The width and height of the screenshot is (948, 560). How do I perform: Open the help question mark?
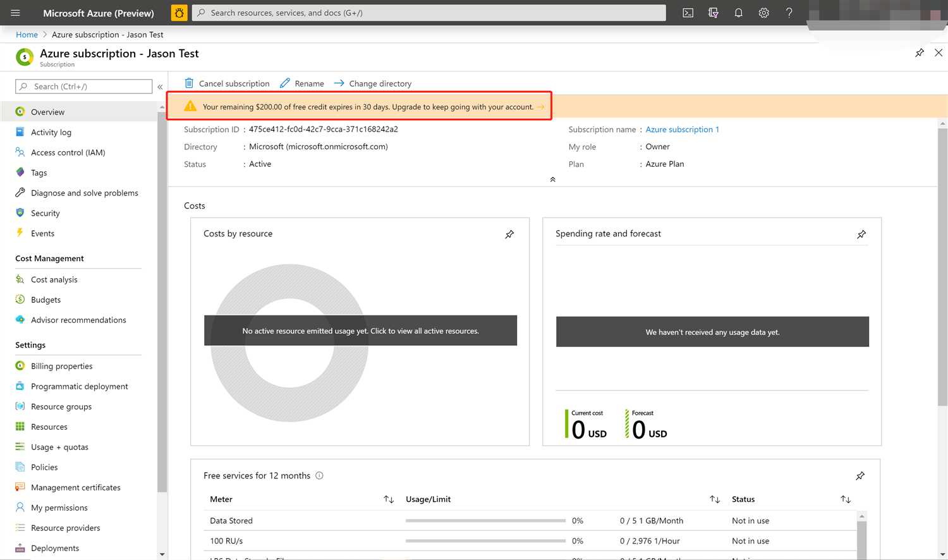tap(789, 13)
